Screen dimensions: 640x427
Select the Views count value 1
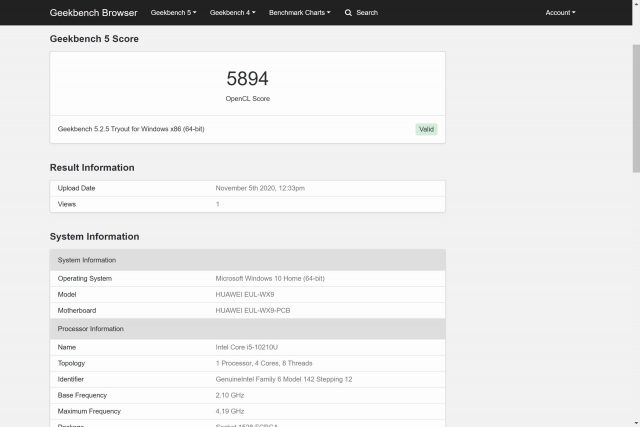(x=218, y=204)
